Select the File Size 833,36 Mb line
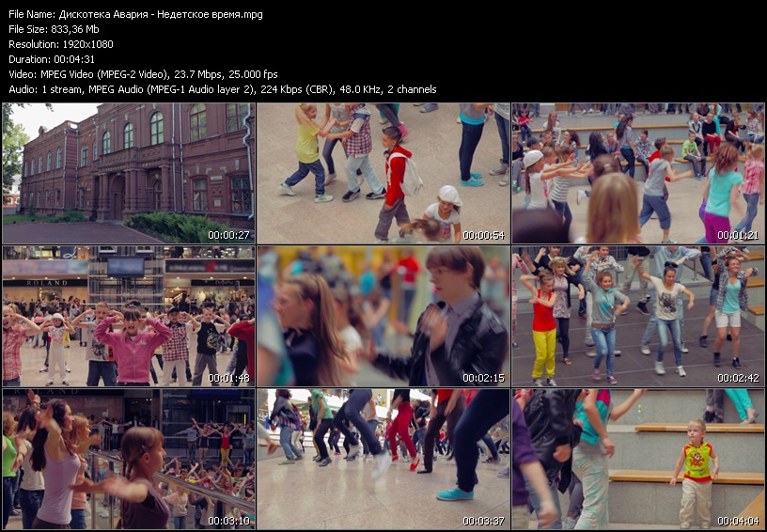The image size is (767, 532). point(54,29)
